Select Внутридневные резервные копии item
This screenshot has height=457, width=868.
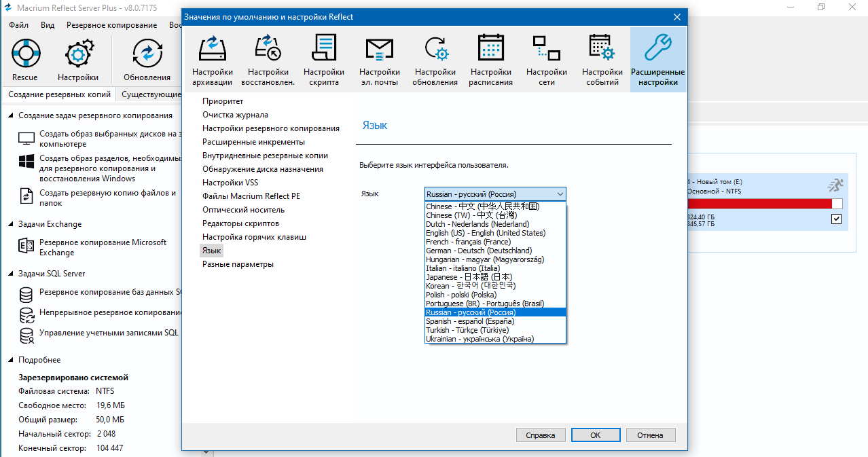[265, 156]
